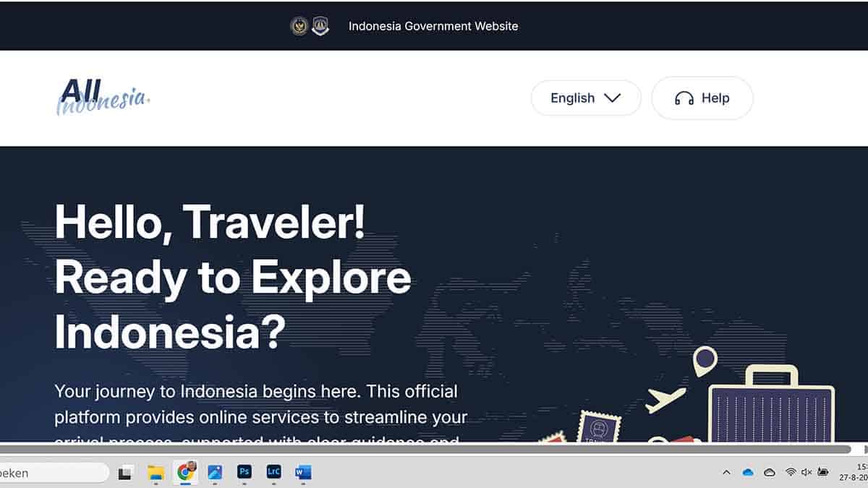The image size is (868, 488).
Task: Click the blue OneDrive cloud tray icon
Action: tap(748, 472)
